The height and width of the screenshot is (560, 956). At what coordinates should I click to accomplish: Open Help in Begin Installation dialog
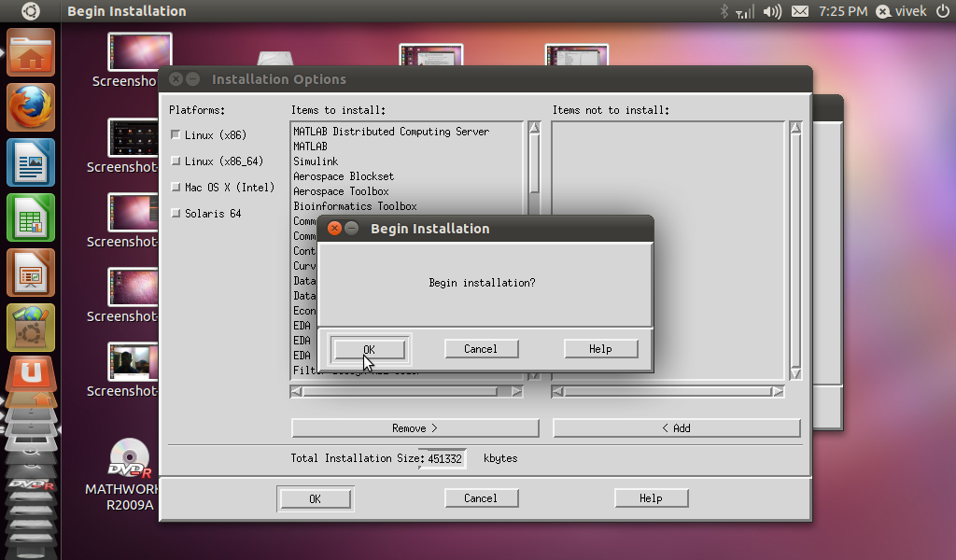[600, 348]
